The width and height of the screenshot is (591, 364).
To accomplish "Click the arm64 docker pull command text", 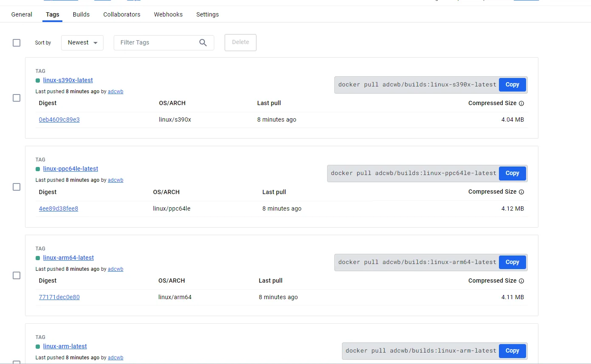I will coord(417,262).
